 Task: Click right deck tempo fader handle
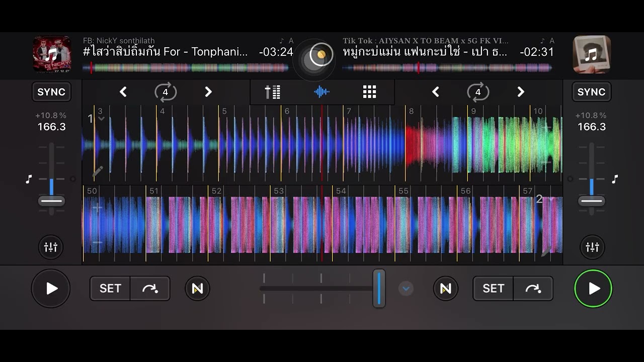pyautogui.click(x=592, y=201)
